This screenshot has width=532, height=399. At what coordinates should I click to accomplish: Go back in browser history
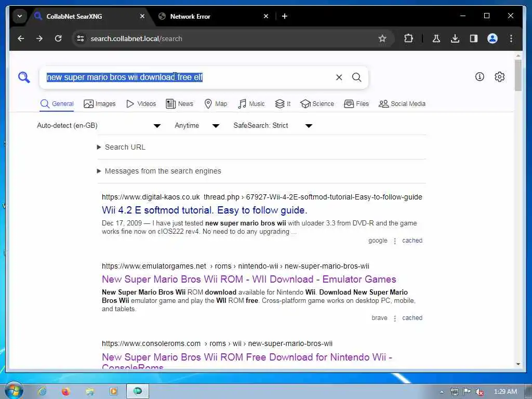pyautogui.click(x=21, y=38)
